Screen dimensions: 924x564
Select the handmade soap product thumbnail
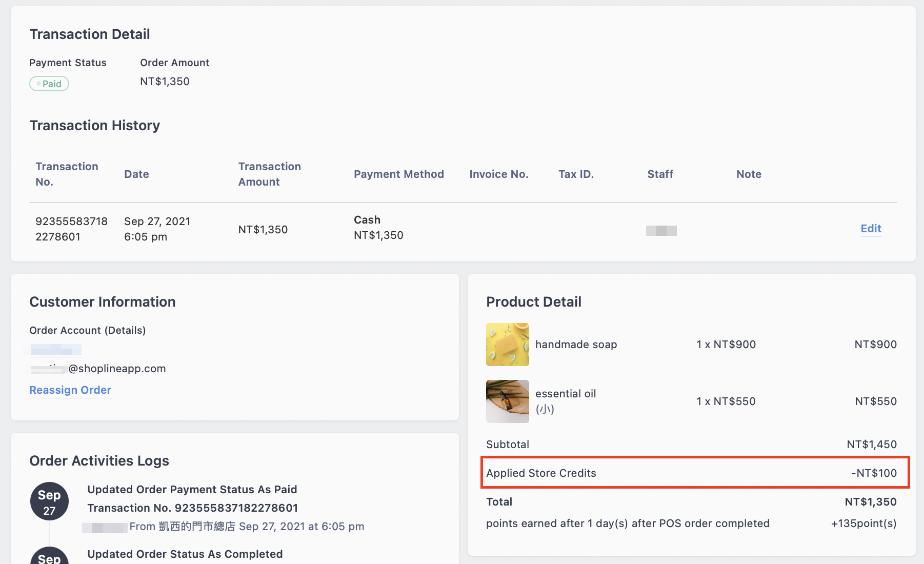point(508,345)
